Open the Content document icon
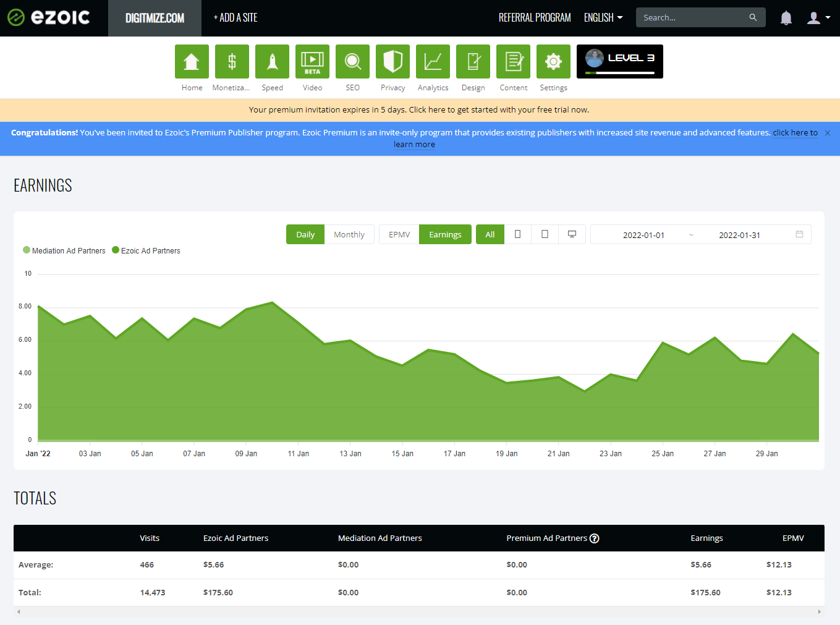Image resolution: width=840 pixels, height=625 pixels. pos(513,62)
